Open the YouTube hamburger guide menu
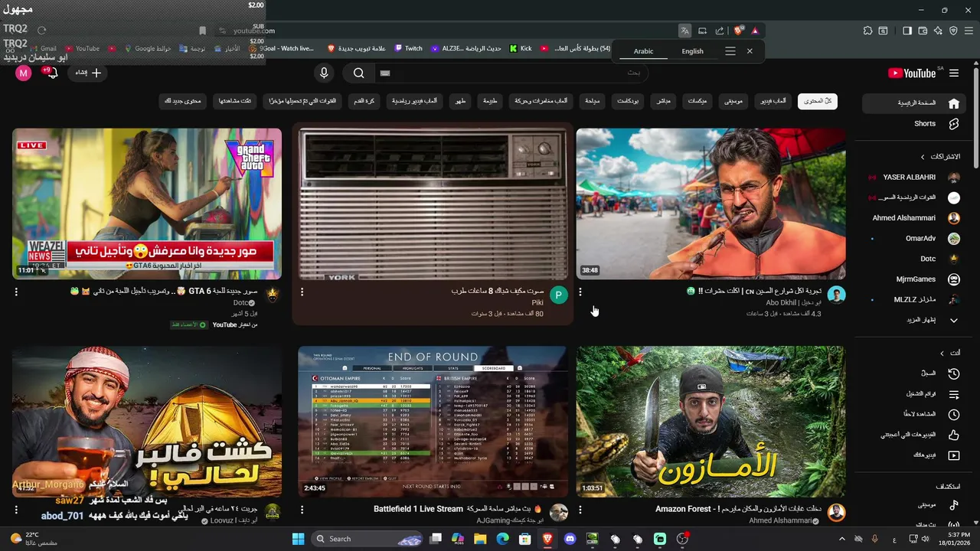 pyautogui.click(x=954, y=73)
